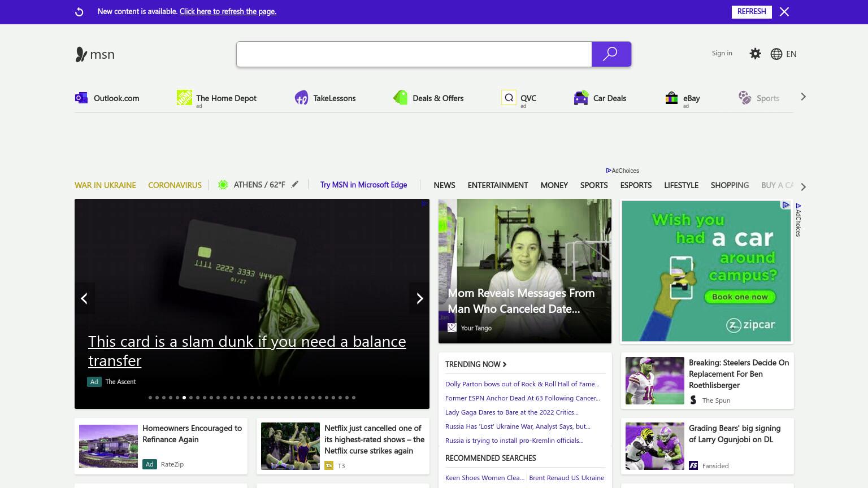This screenshot has width=868, height=488.
Task: Follow the 'Click here to refresh the page' link
Action: tap(228, 11)
